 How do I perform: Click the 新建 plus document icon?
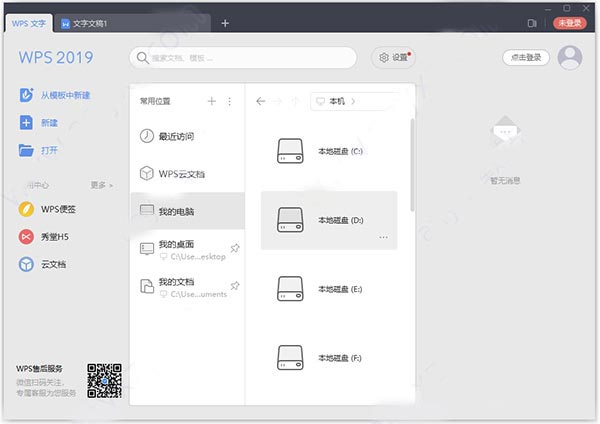click(x=26, y=123)
